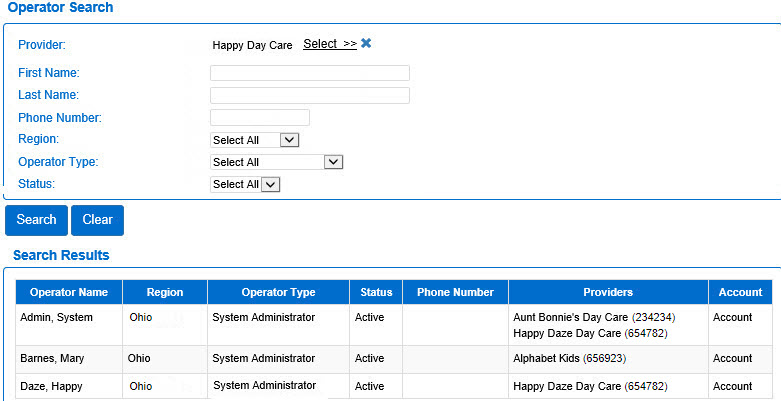Click the Search button
This screenshot has width=781, height=401.
click(x=36, y=220)
